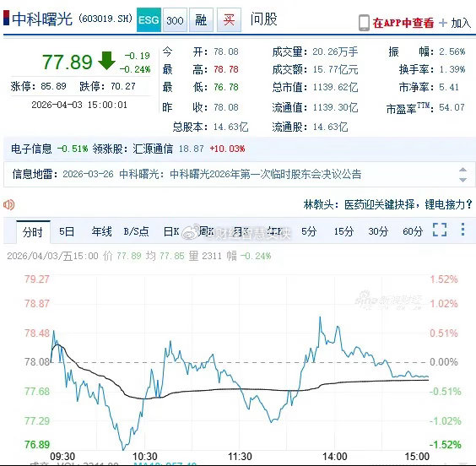
Task: Switch to the 周K chart tab
Action: pyautogui.click(x=206, y=232)
